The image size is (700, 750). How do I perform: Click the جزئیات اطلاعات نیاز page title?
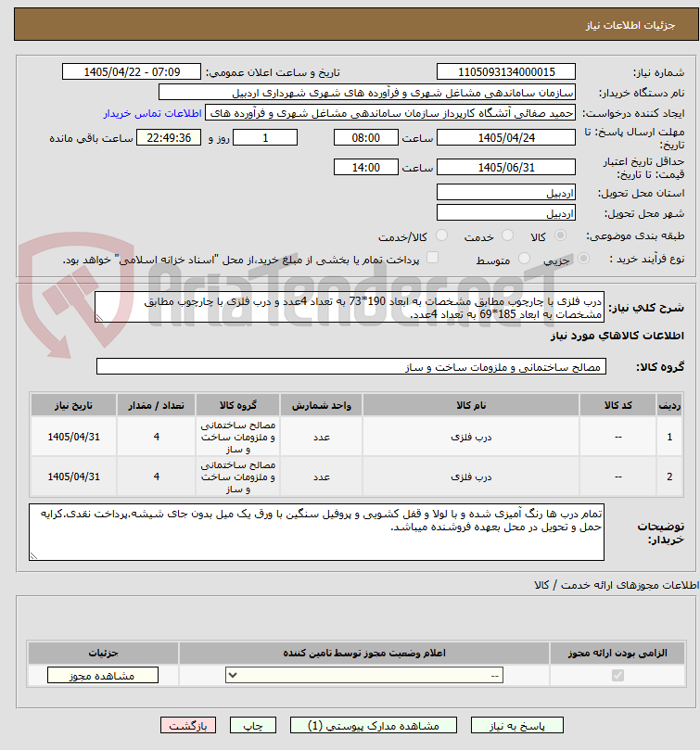630,25
